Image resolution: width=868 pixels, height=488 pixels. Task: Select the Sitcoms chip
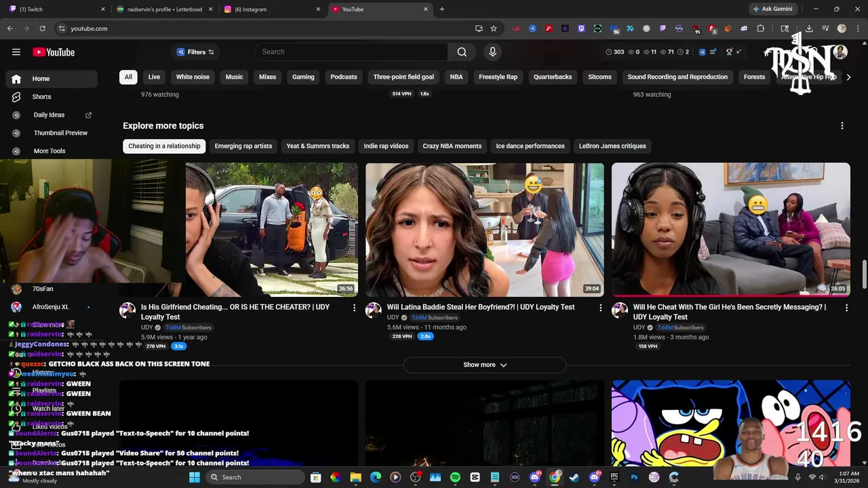[599, 77]
